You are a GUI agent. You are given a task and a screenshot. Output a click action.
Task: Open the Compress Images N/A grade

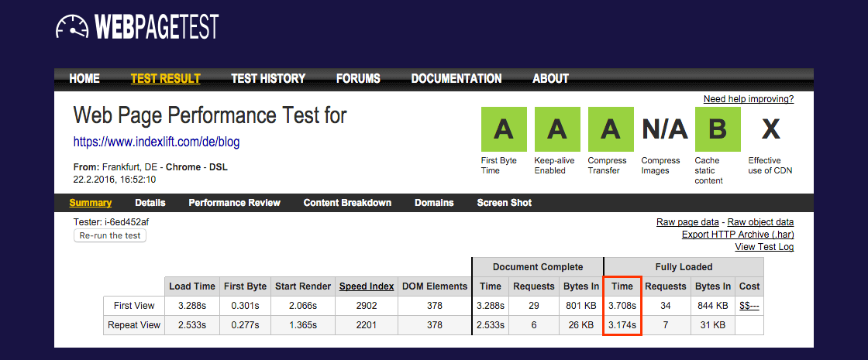tap(664, 129)
